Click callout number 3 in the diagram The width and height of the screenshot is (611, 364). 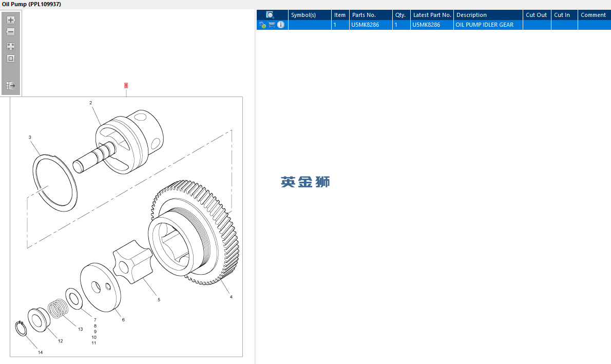(30, 137)
